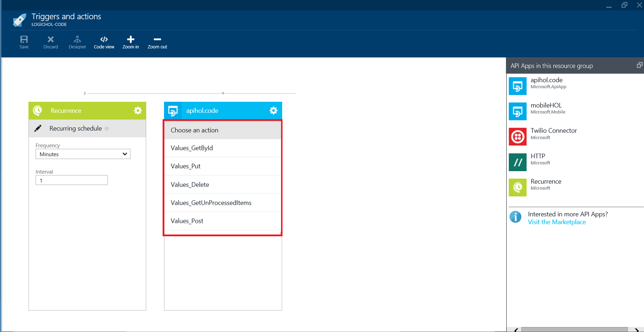Minimize the Triggers and actions blade
The image size is (644, 332).
coord(609,6)
